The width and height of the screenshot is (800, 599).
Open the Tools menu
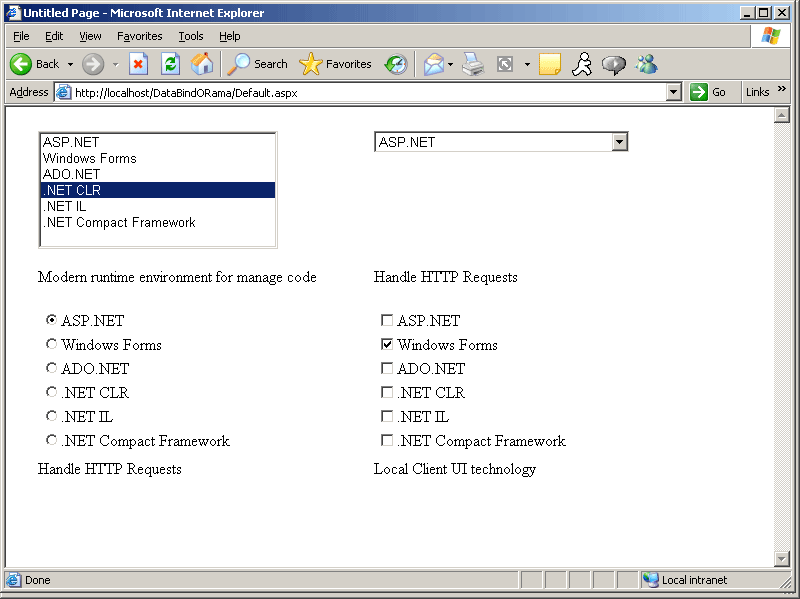pyautogui.click(x=190, y=36)
